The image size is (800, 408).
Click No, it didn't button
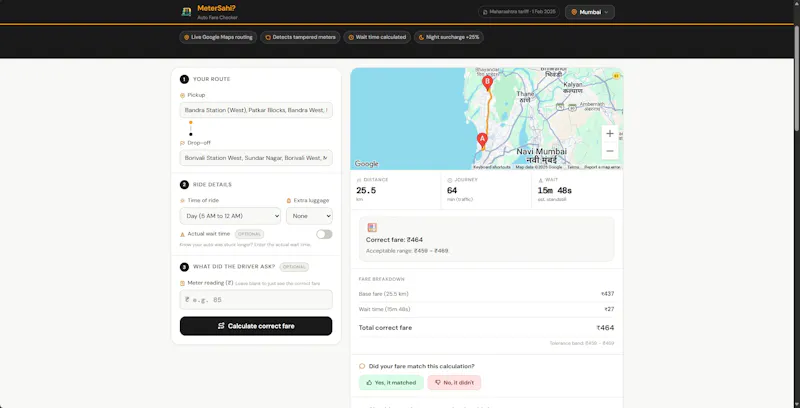tap(454, 382)
